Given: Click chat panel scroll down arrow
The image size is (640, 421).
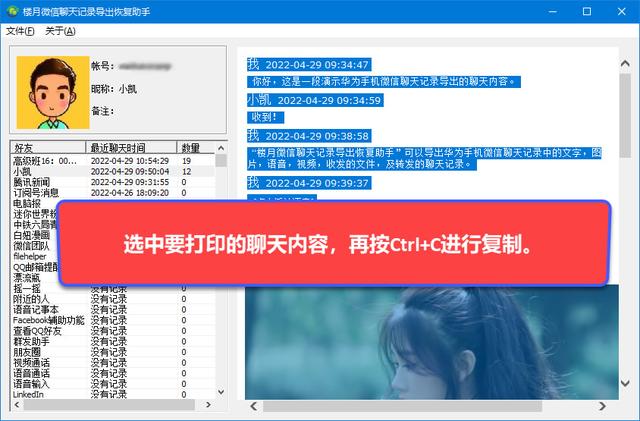Looking at the screenshot, I should pyautogui.click(x=625, y=383).
